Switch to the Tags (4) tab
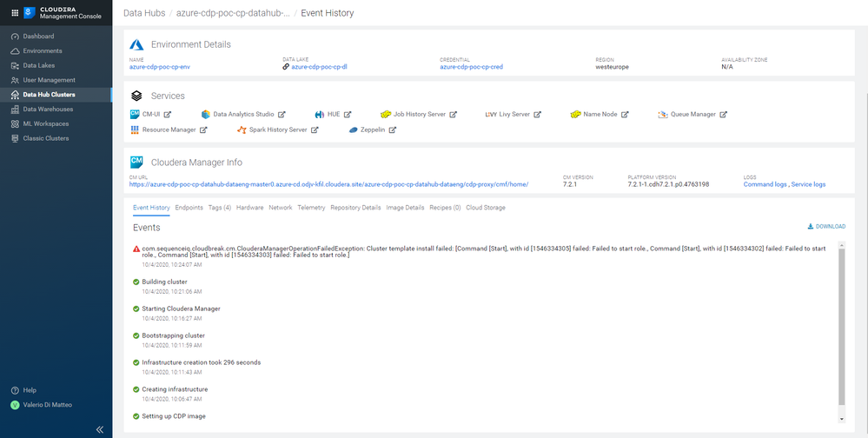 [220, 209]
